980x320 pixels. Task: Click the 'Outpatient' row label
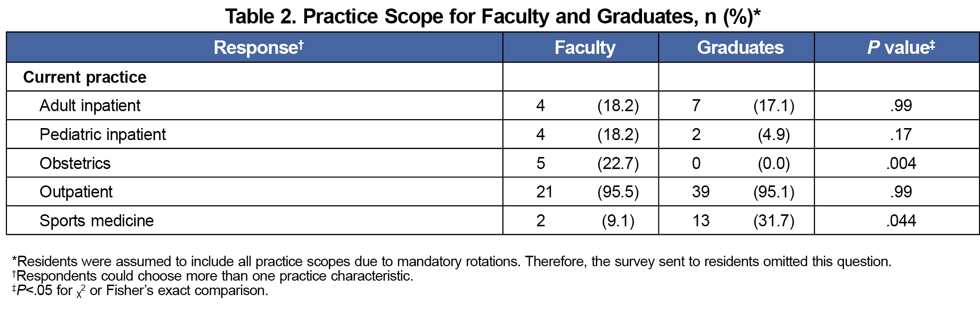[x=76, y=192]
